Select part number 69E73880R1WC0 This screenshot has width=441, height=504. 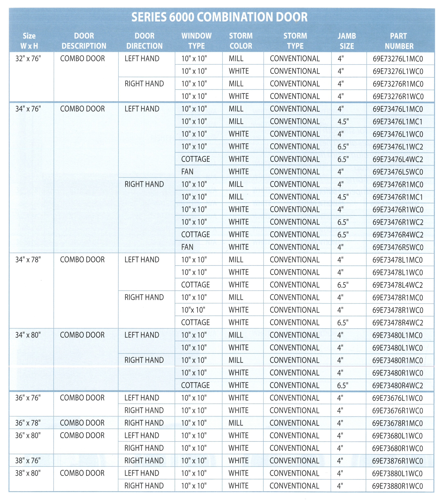pyautogui.click(x=397, y=486)
